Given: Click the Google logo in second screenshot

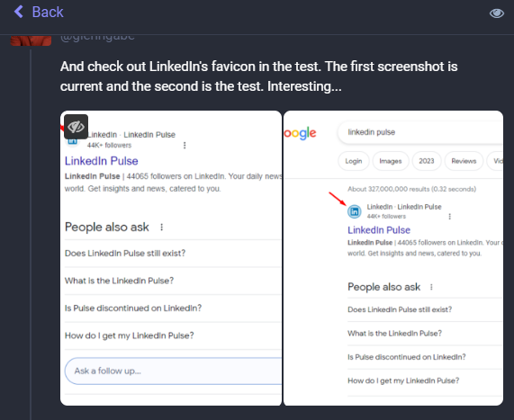Looking at the screenshot, I should [300, 133].
